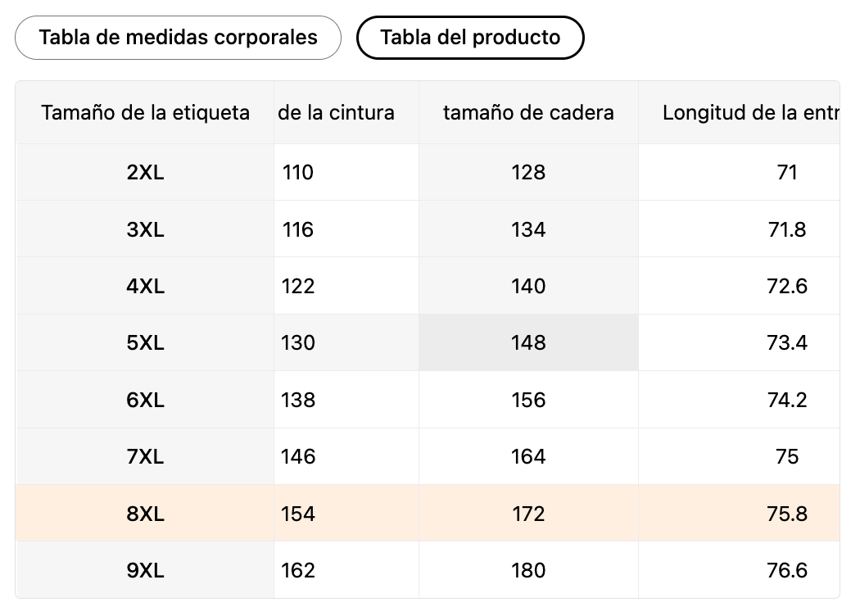
Task: Switch to Tabla de medidas corporales tab
Action: 178,38
